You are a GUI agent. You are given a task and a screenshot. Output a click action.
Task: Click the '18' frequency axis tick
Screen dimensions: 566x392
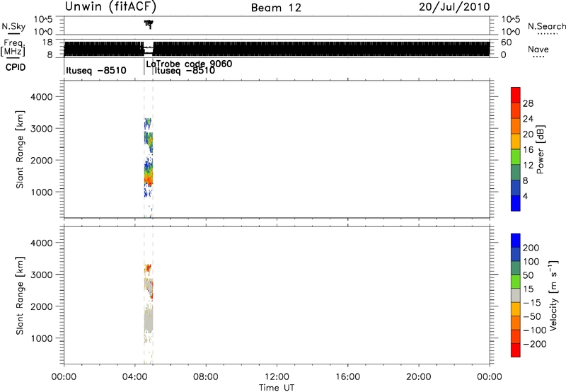tap(47, 42)
